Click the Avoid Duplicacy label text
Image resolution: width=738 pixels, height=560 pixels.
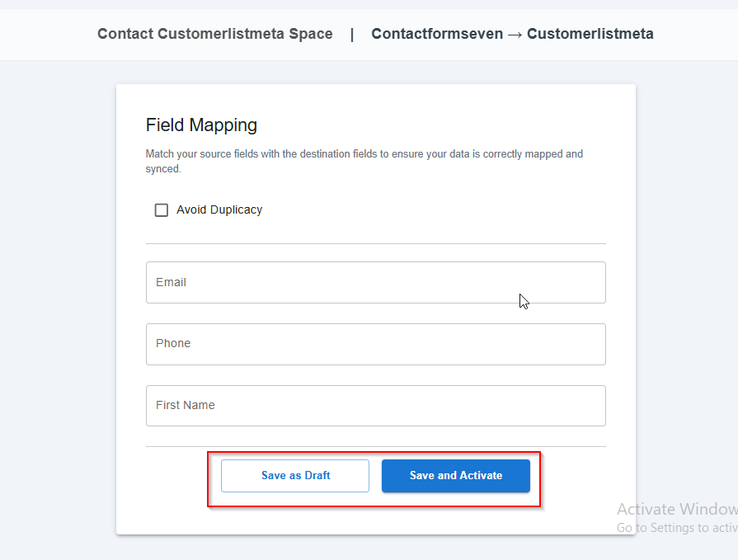tap(219, 210)
